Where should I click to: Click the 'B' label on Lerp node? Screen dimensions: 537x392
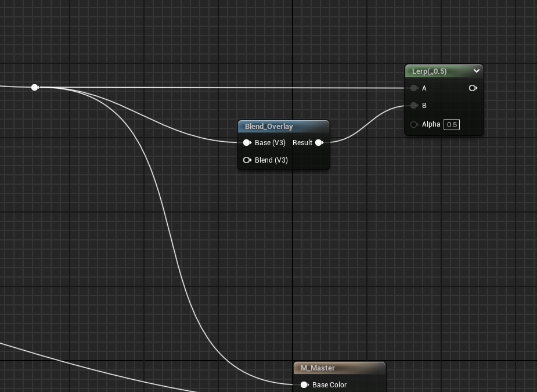pos(424,106)
